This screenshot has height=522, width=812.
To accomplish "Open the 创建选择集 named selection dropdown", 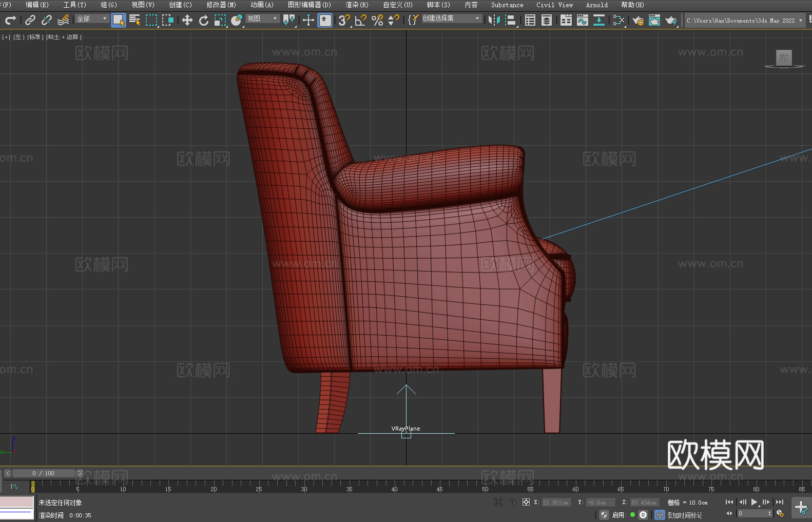I will point(451,18).
